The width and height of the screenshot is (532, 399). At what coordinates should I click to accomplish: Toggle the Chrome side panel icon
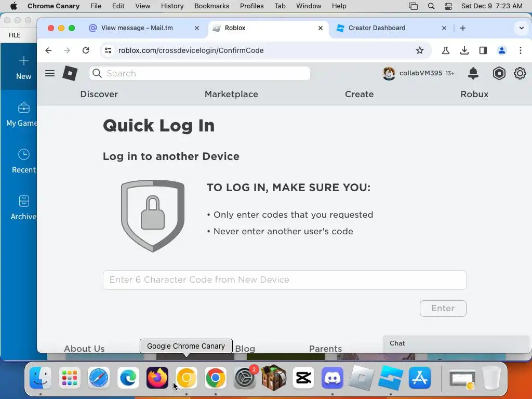pyautogui.click(x=483, y=50)
